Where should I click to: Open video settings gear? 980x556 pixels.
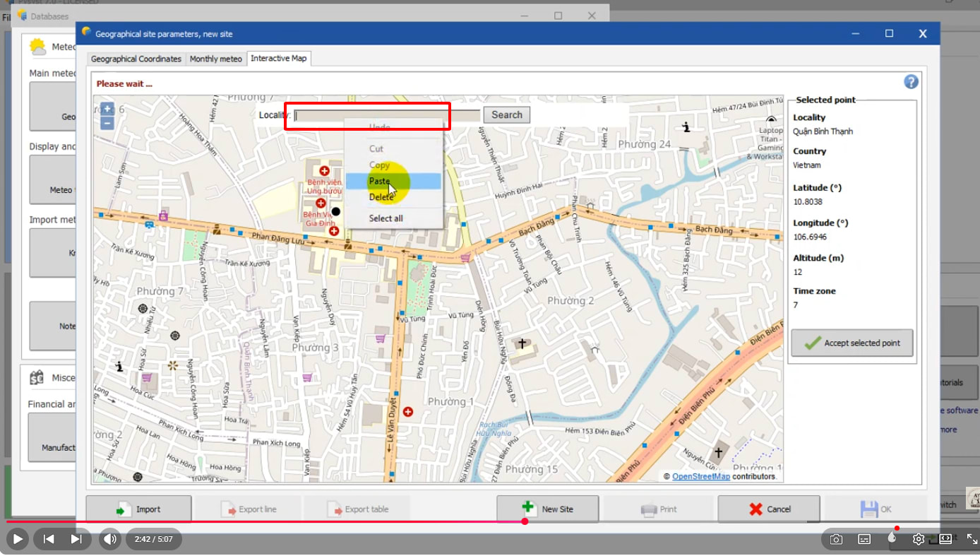click(x=919, y=540)
